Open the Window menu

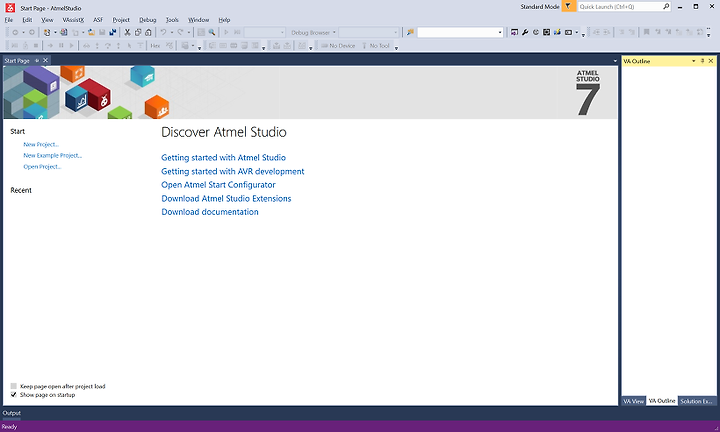coord(198,20)
